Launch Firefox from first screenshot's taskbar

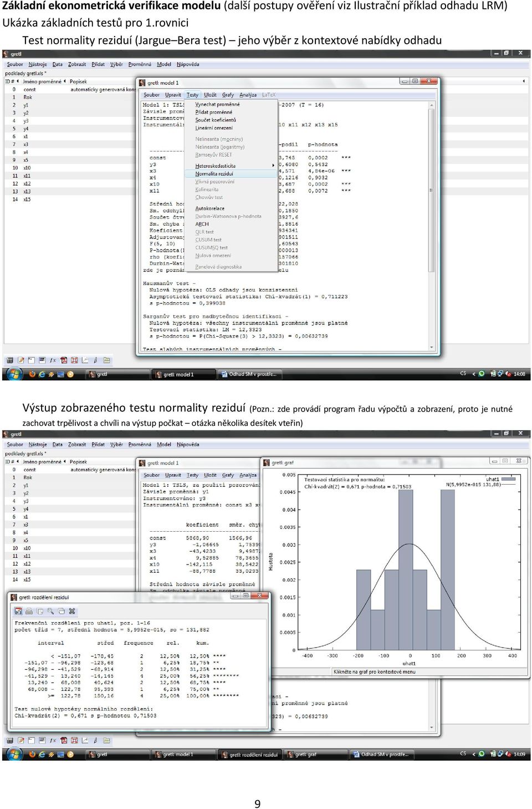[32, 374]
